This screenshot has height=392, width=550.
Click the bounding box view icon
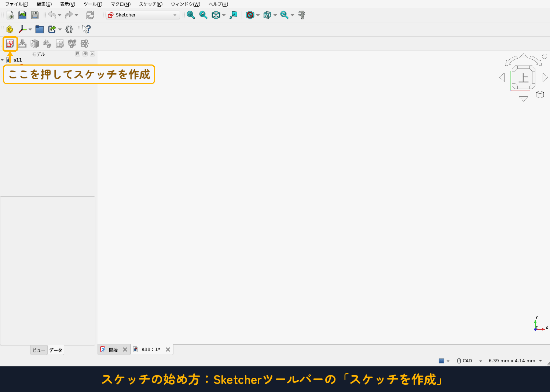coord(267,15)
